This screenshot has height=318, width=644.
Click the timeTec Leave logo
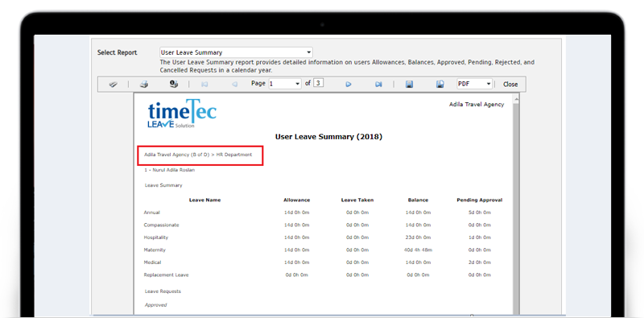(182, 114)
